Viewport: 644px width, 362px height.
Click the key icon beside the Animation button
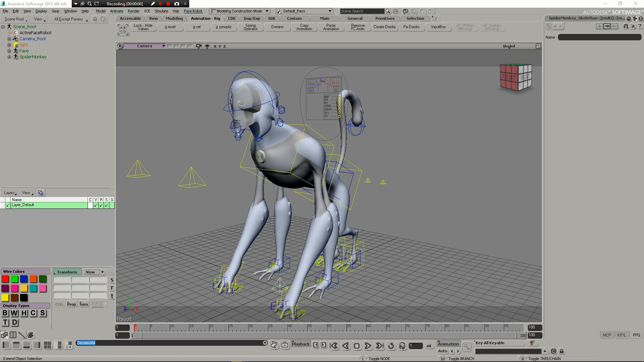[x=467, y=347]
